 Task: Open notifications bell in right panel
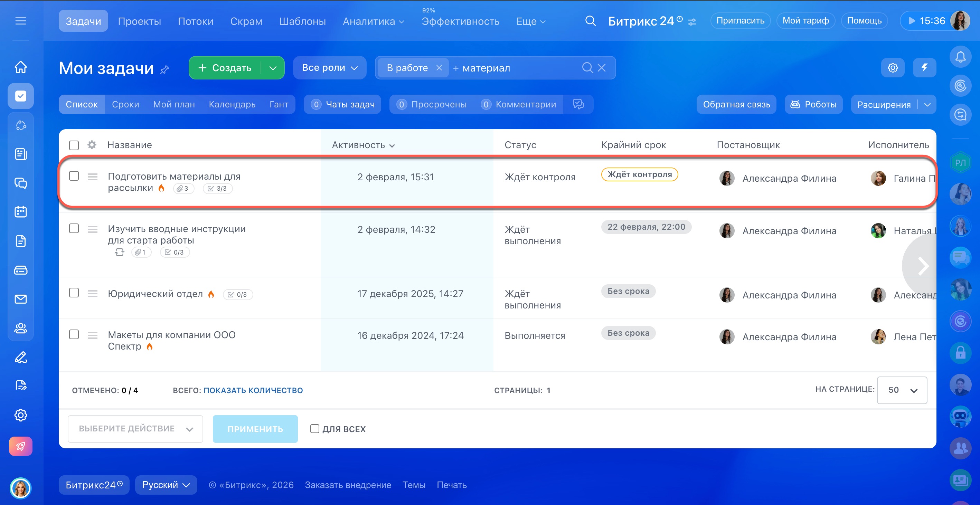pos(960,57)
